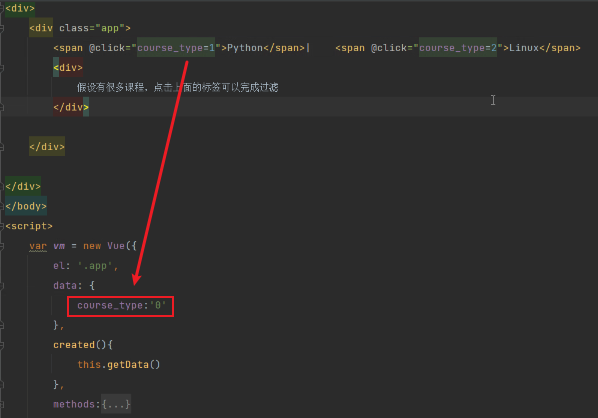The image size is (598, 418).
Task: Click the 'new' keyword before Vue
Action: [92, 246]
